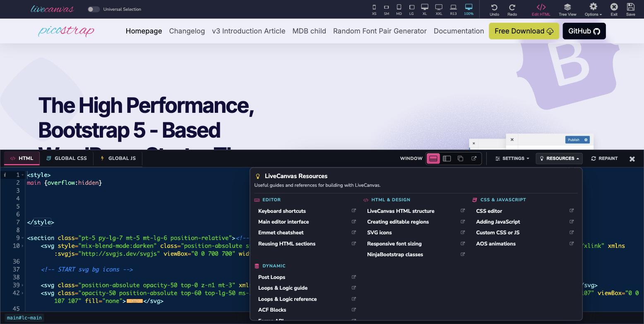
Task: Click the Free Download button
Action: [x=524, y=31]
